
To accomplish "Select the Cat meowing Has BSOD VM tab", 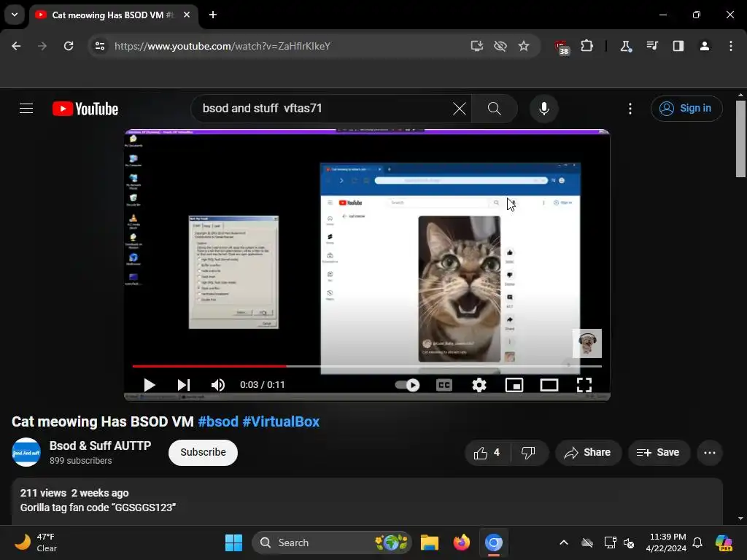I will [x=112, y=15].
